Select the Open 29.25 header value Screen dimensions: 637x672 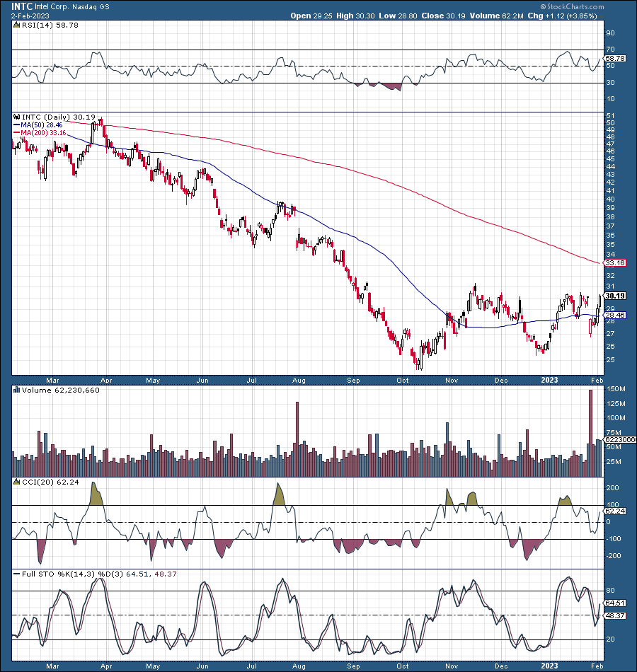[311, 16]
